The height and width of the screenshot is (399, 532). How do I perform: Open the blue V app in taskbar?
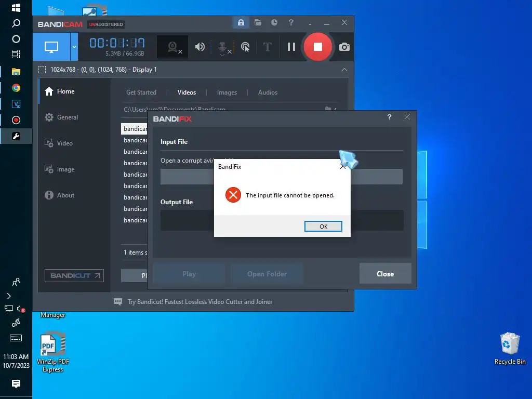(x=16, y=104)
